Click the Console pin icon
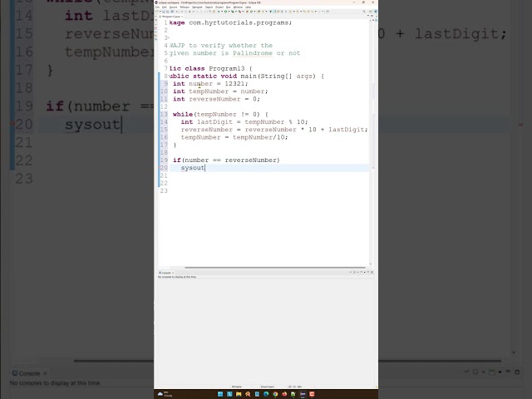Screen dimensions: 532x399 tap(351, 272)
